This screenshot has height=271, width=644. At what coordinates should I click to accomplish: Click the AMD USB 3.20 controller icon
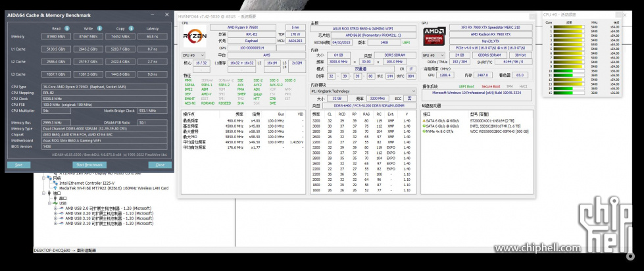61,213
